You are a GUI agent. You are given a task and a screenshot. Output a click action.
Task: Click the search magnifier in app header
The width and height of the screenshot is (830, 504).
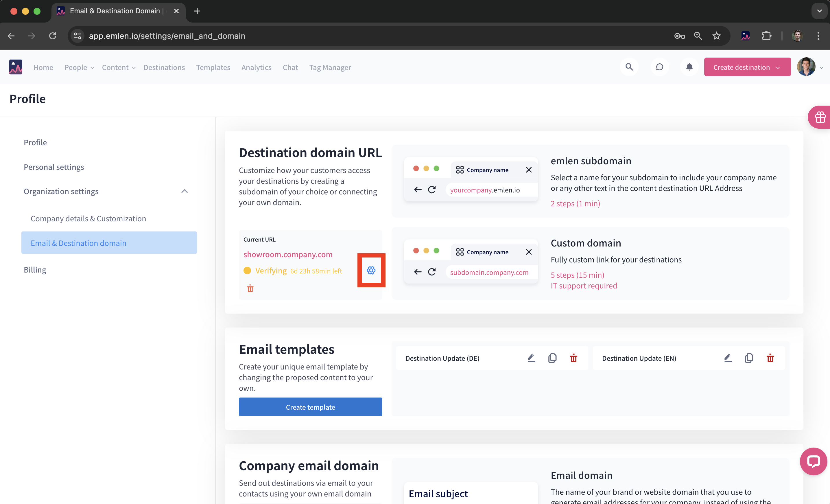629,67
